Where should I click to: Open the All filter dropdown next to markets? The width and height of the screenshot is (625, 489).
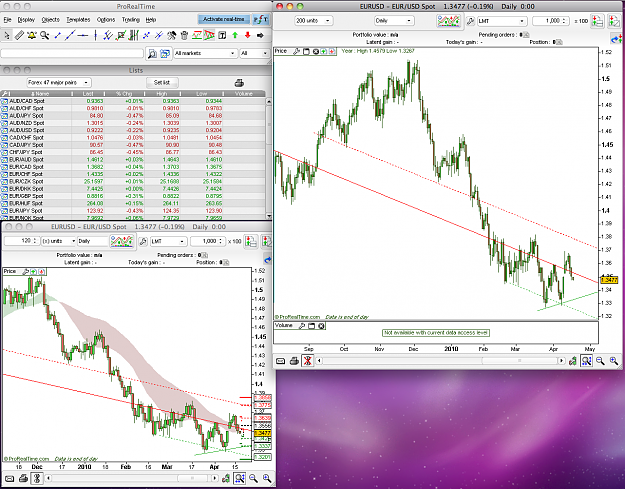pyautogui.click(x=254, y=53)
